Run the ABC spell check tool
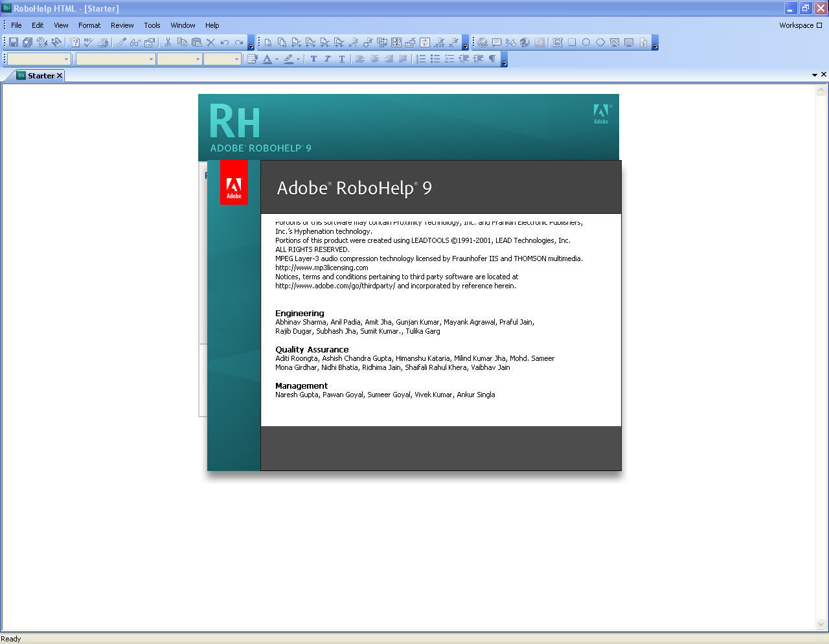Screen dimensions: 829x644 coord(89,42)
